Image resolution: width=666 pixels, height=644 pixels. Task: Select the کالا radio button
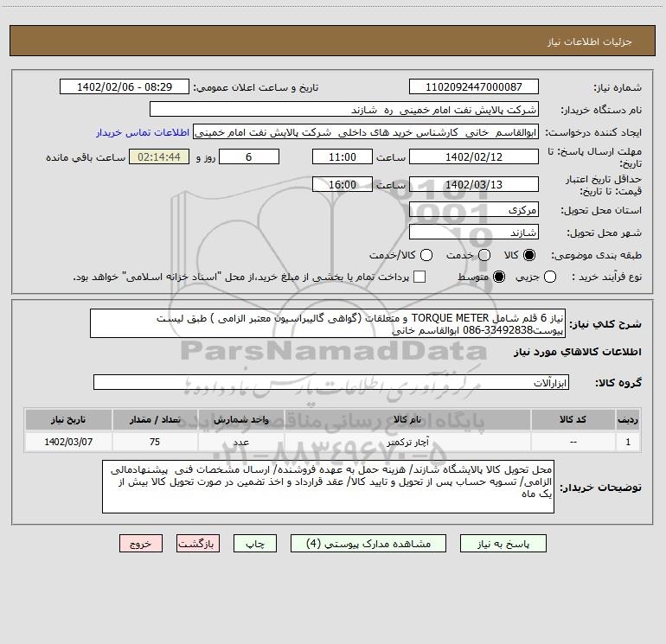click(x=529, y=255)
